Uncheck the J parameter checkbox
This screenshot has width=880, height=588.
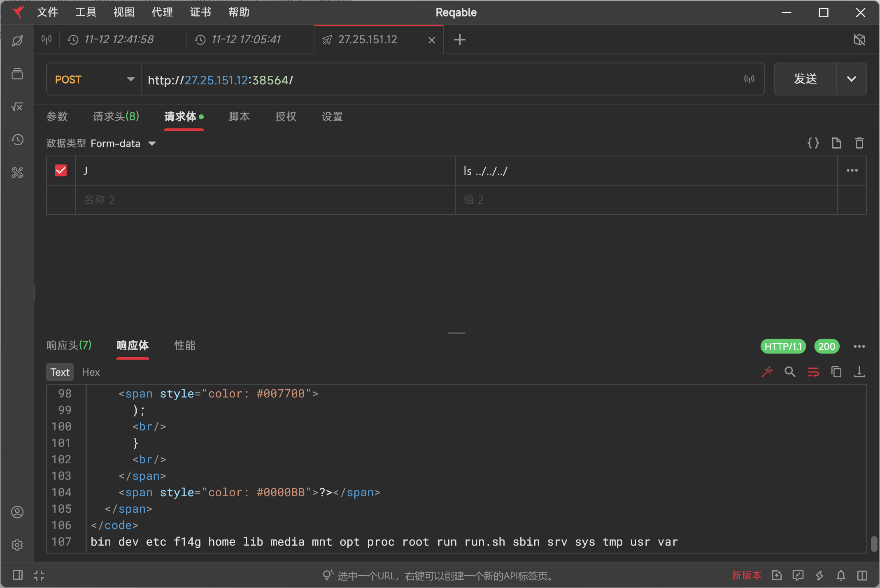pyautogui.click(x=61, y=170)
